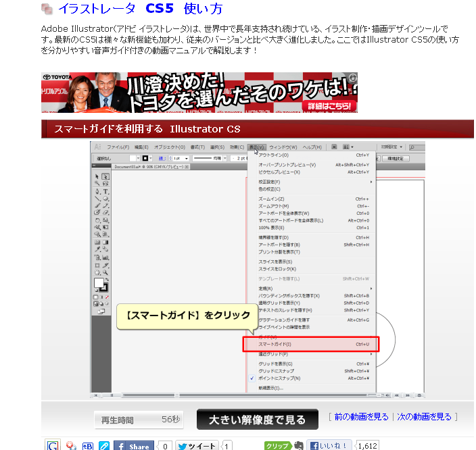The height and width of the screenshot is (450, 476).
Task: Select the Direct Selection tool
Action: click(x=105, y=176)
